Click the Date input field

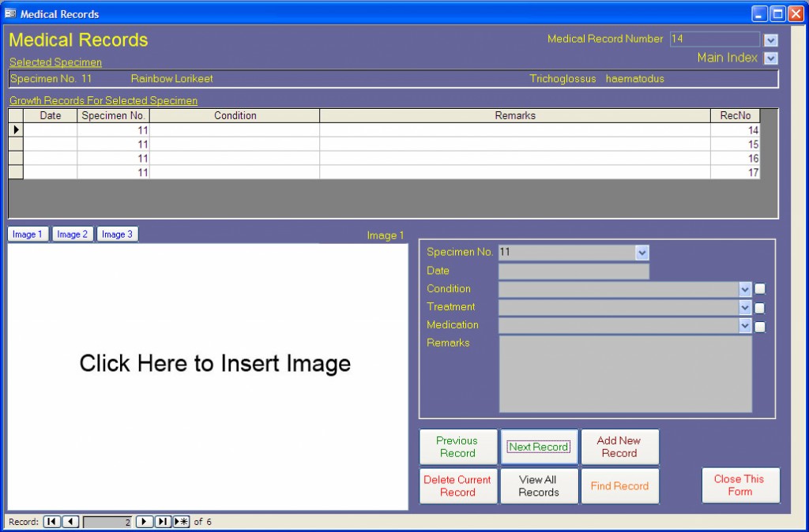(x=574, y=272)
